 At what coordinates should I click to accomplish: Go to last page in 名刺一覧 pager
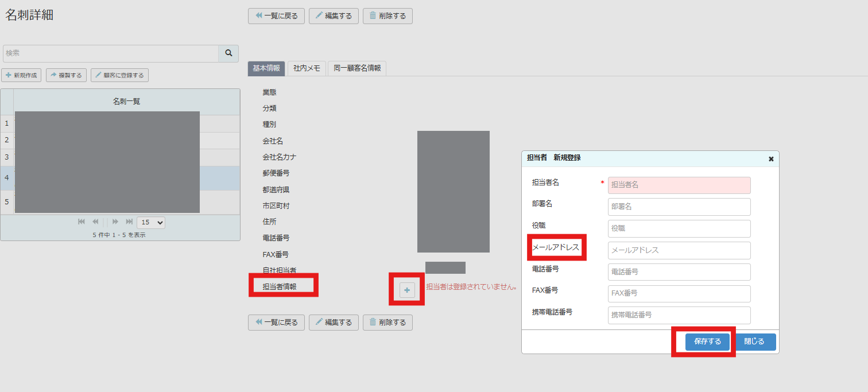pyautogui.click(x=129, y=222)
